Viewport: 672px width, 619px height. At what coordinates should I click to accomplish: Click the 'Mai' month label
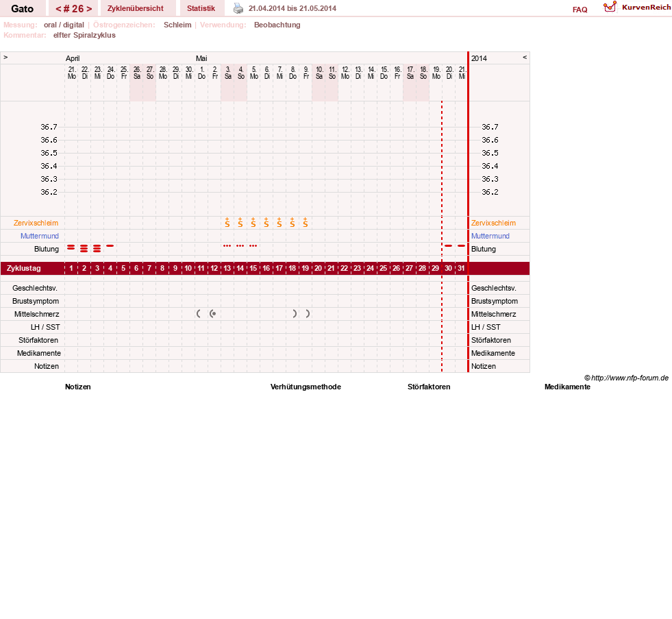[x=201, y=58]
